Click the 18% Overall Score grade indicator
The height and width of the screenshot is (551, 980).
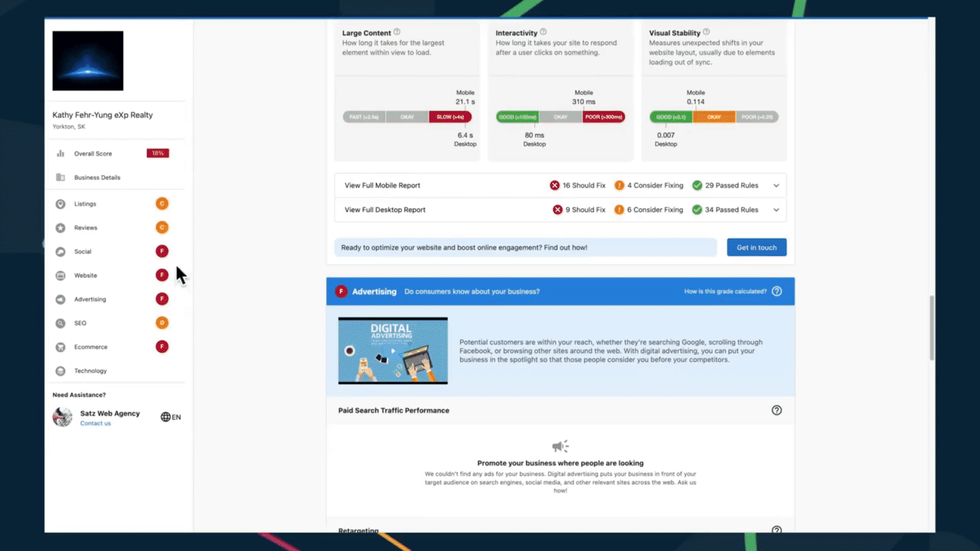point(158,153)
